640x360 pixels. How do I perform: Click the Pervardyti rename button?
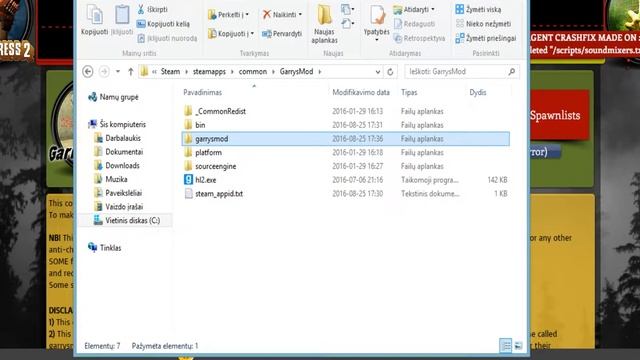(282, 33)
